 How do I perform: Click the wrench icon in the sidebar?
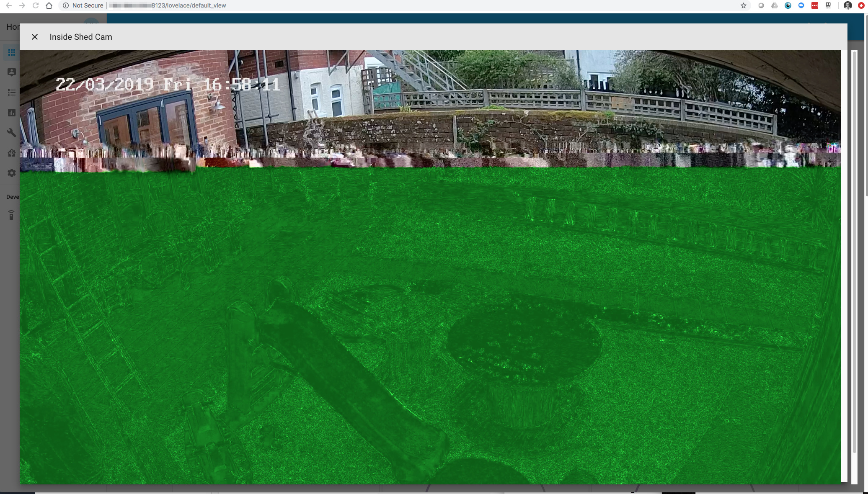point(11,133)
